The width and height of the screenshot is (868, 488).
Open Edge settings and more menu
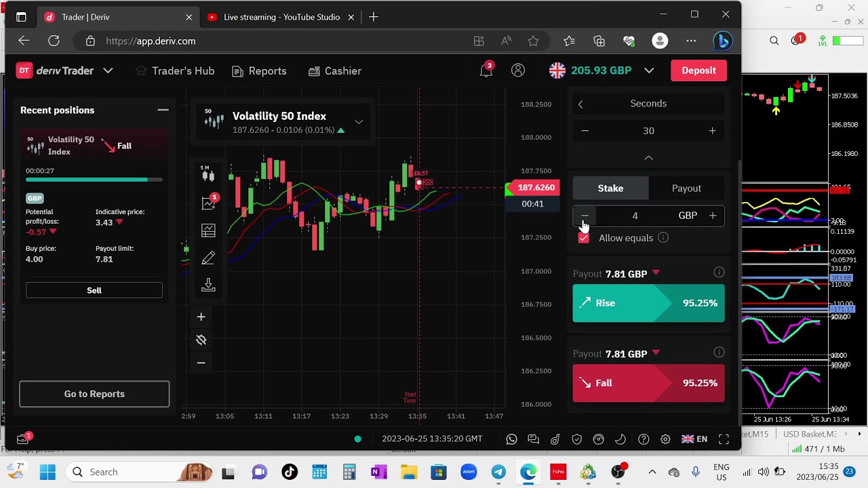point(691,41)
